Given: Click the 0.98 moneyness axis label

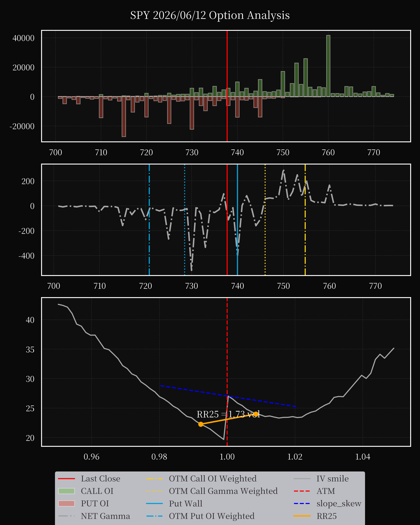Looking at the screenshot, I should [159, 457].
